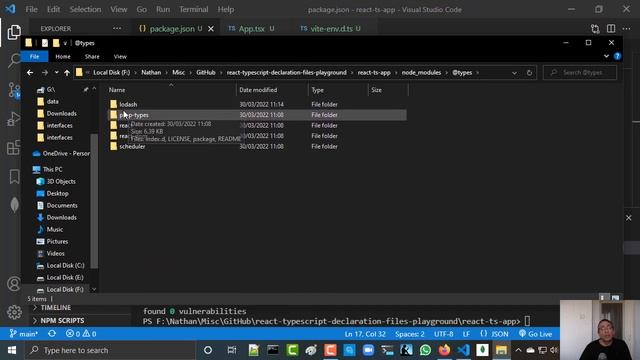Close the package.json tab

point(211,29)
